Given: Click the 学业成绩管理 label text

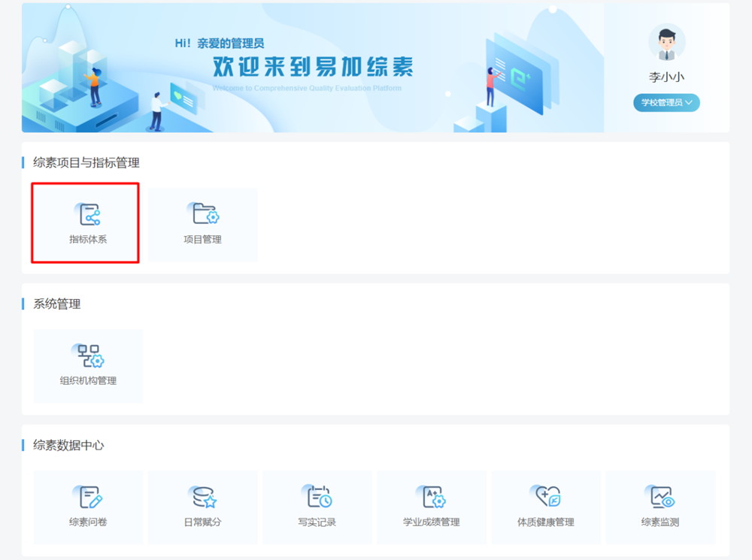Looking at the screenshot, I should tap(431, 522).
